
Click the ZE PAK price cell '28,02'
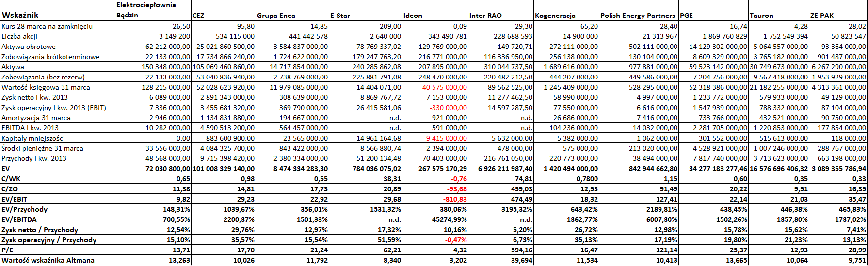857,26
